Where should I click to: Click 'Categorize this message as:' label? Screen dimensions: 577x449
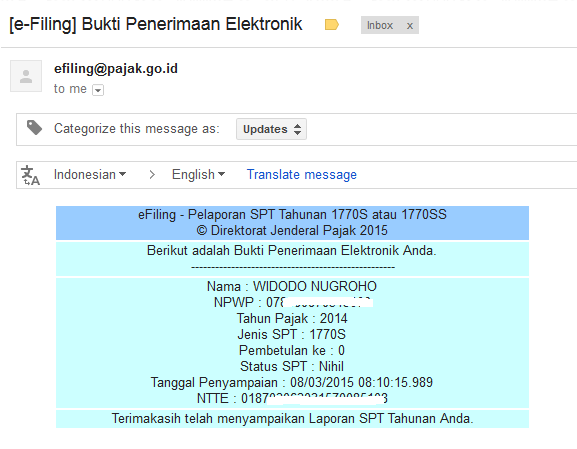[x=137, y=129]
